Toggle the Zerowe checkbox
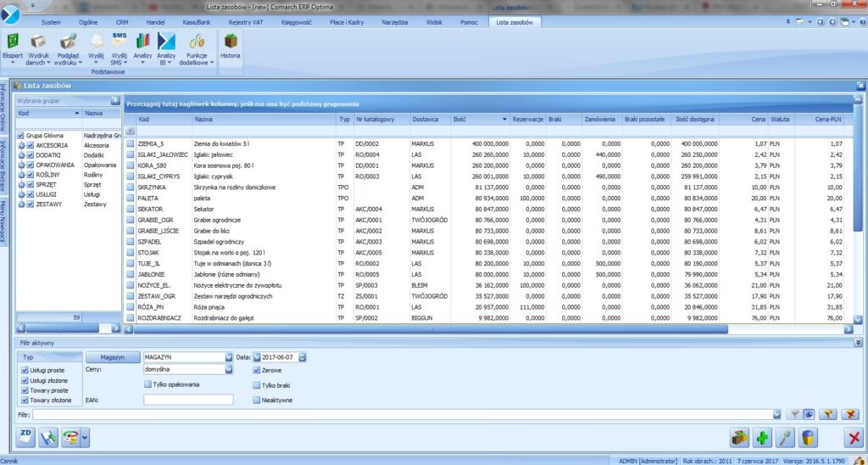The height and width of the screenshot is (465, 868). (x=257, y=371)
